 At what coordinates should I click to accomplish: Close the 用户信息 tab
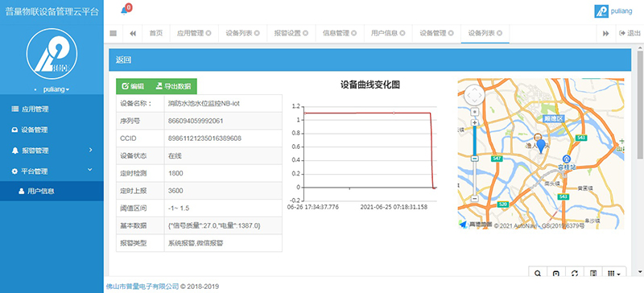402,34
